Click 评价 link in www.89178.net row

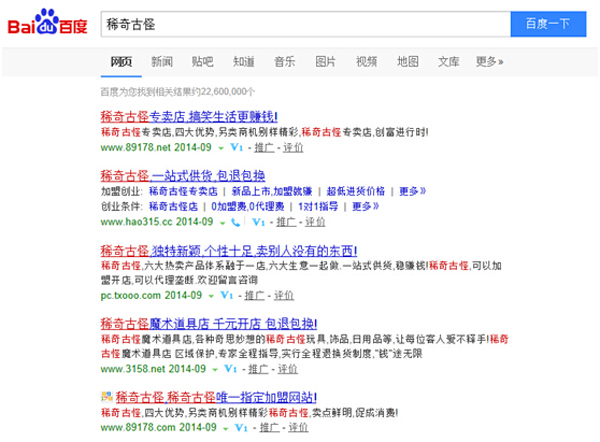click(293, 147)
